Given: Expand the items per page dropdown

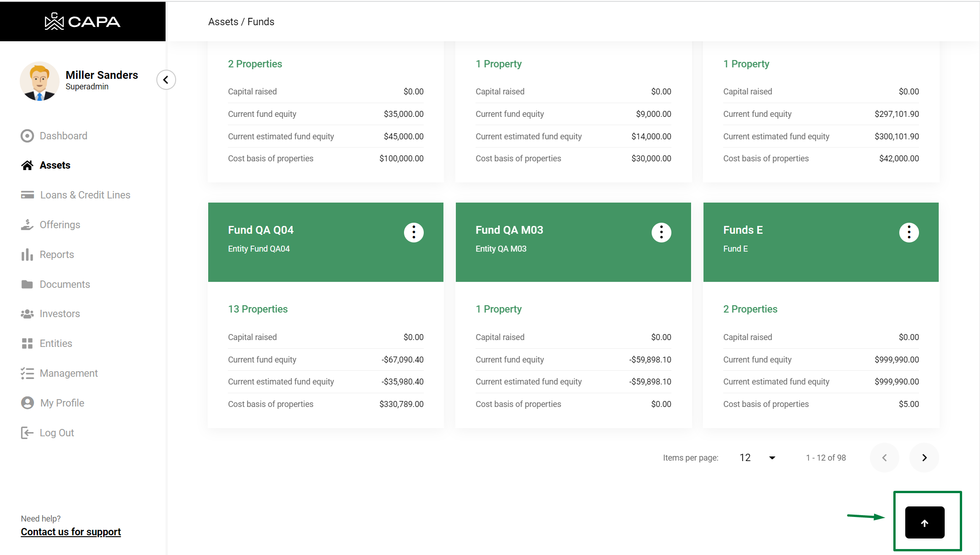Looking at the screenshot, I should tap(757, 457).
